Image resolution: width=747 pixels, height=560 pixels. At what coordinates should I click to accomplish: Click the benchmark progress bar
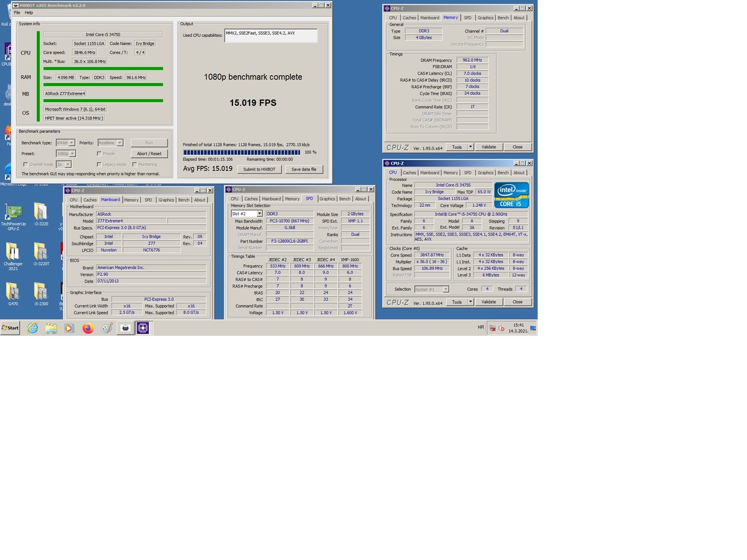tap(242, 152)
